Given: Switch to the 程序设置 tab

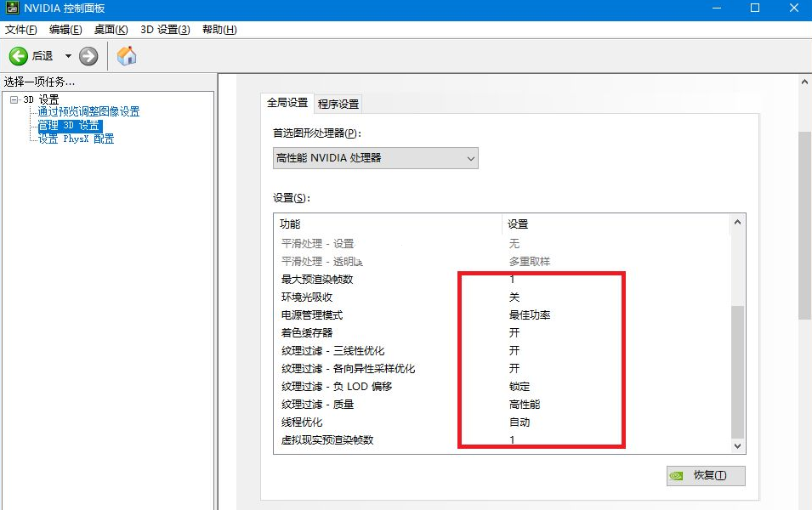Looking at the screenshot, I should (x=338, y=104).
